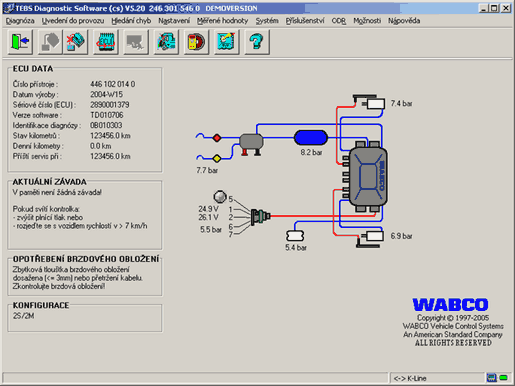Click the blue air reservoir tank graphic
The image size is (515, 386).
click(x=311, y=138)
